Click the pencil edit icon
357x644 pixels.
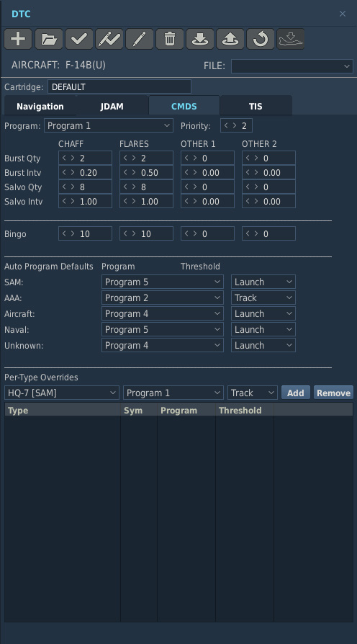click(140, 40)
